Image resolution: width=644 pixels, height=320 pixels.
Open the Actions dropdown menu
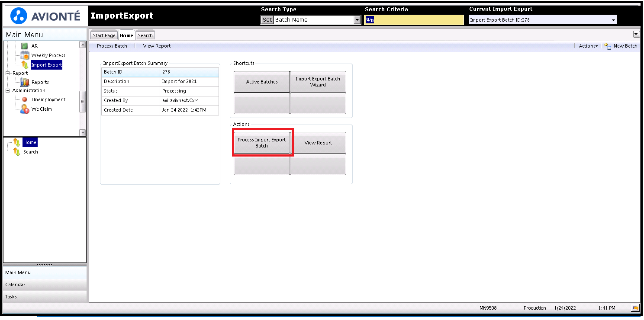(588, 46)
